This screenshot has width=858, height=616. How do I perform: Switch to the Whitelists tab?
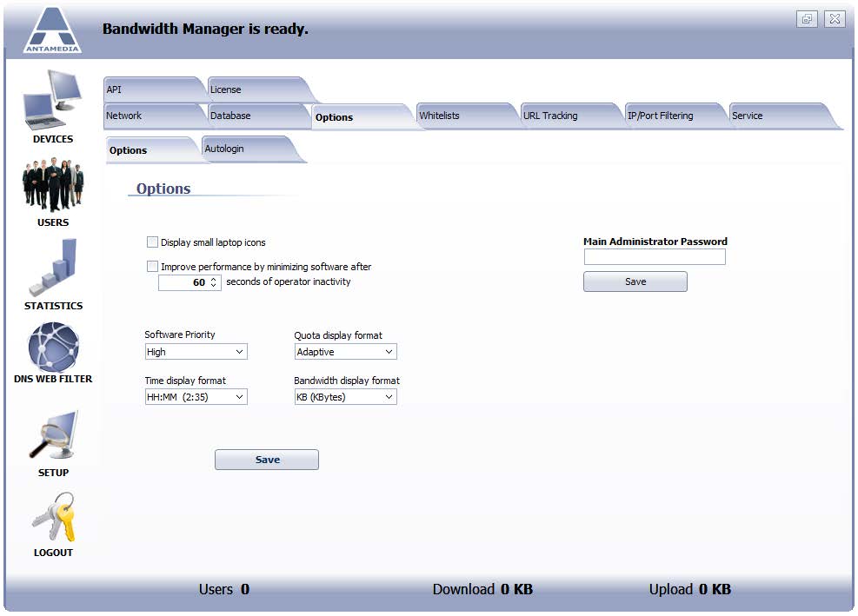point(465,116)
